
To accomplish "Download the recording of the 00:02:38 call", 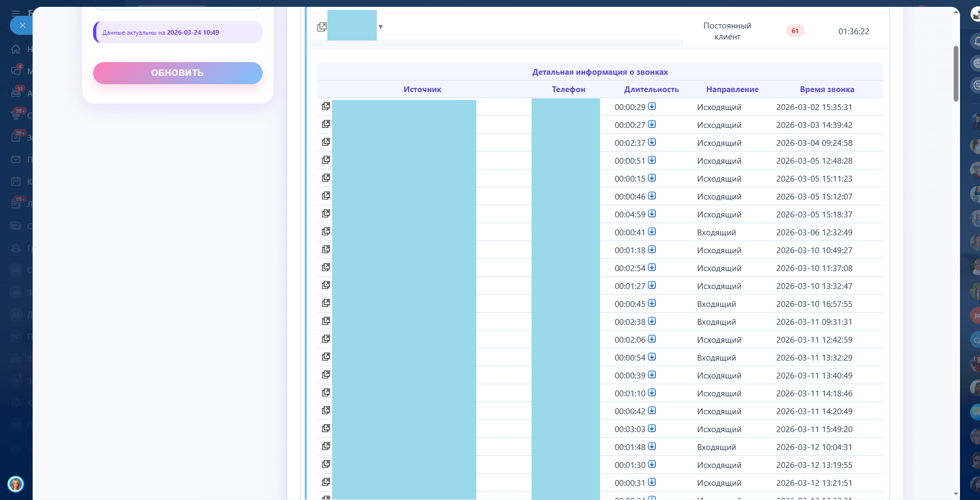I will 652,321.
